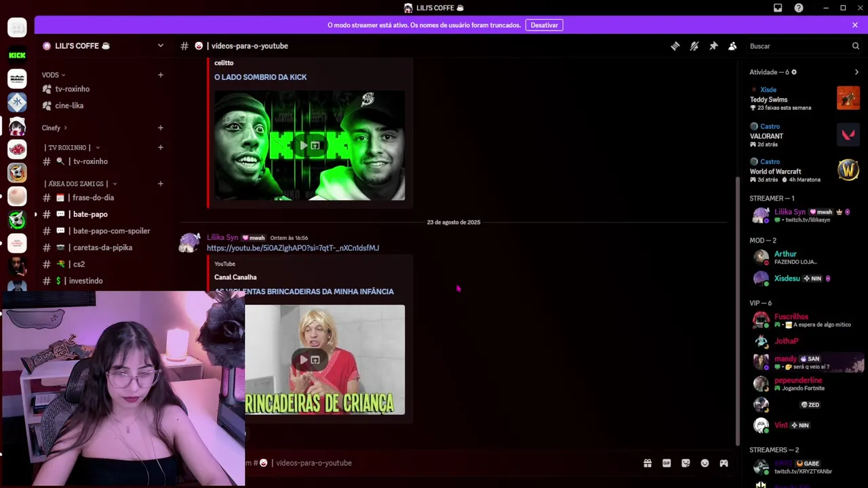This screenshot has height=488, width=868.
Task: Add channel with plus next to VODS
Action: [161, 75]
